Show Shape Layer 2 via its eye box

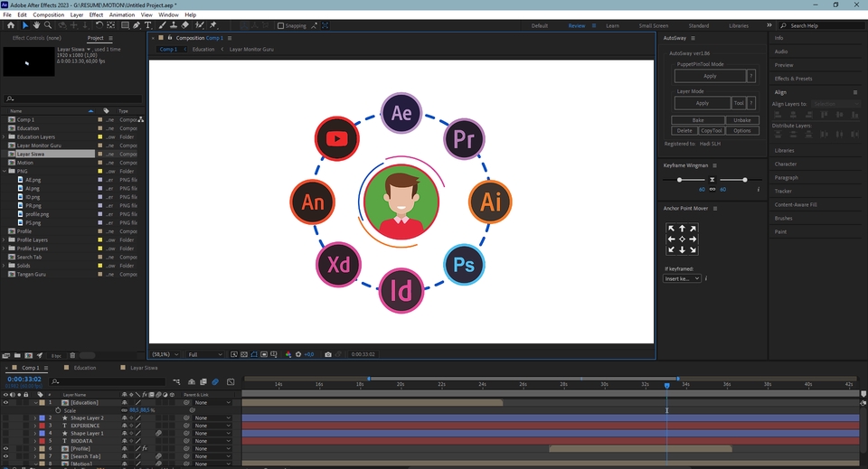(x=5, y=418)
